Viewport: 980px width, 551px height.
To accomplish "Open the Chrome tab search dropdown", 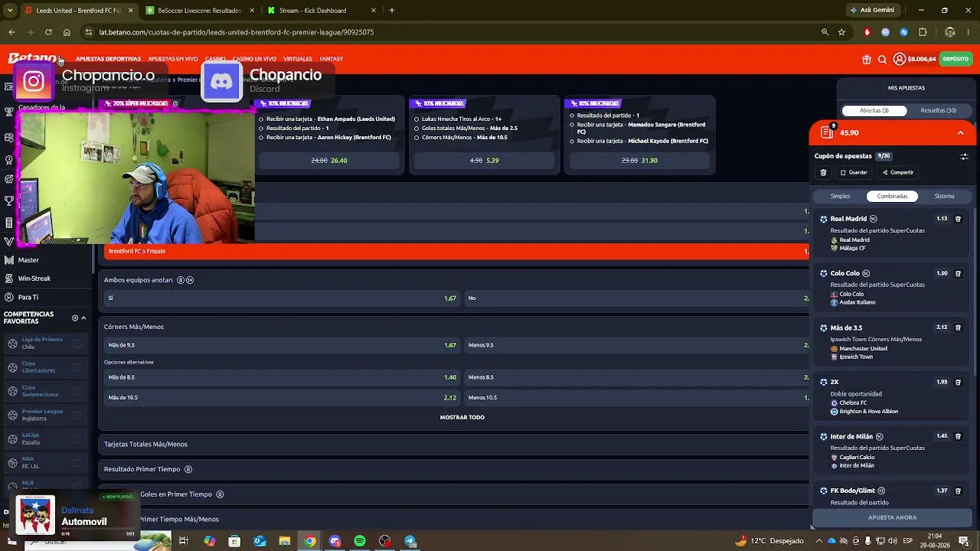I will click(10, 11).
